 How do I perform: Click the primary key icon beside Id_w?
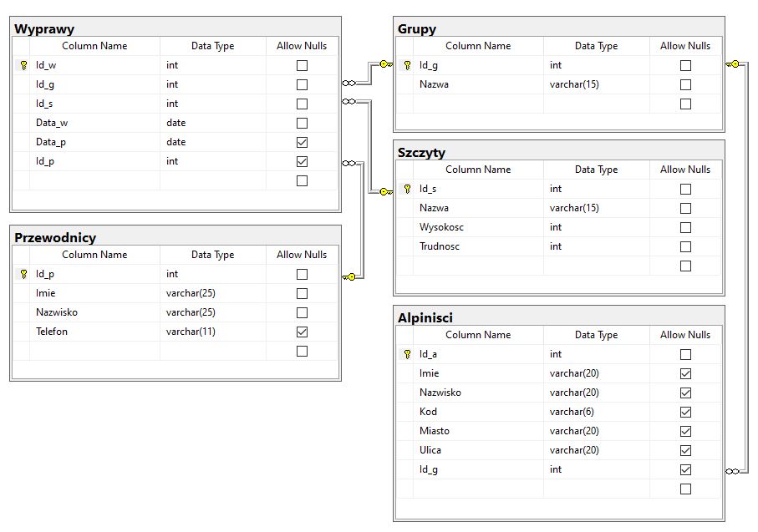tap(23, 65)
